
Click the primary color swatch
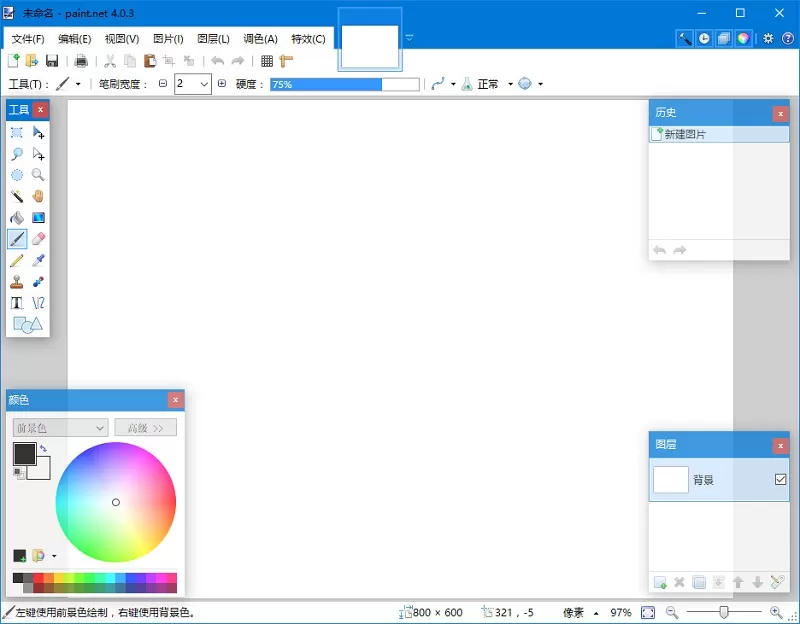click(x=24, y=454)
